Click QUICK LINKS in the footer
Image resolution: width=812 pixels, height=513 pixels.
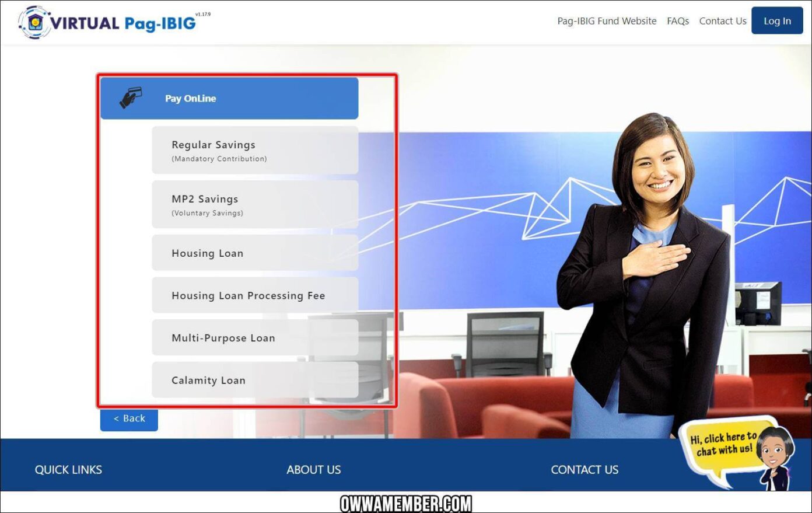click(x=68, y=469)
